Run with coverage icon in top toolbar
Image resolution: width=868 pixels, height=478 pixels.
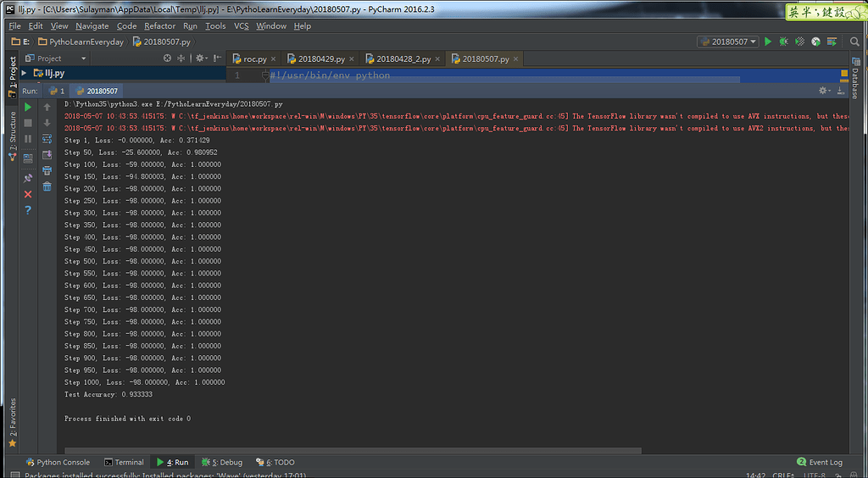pos(799,42)
